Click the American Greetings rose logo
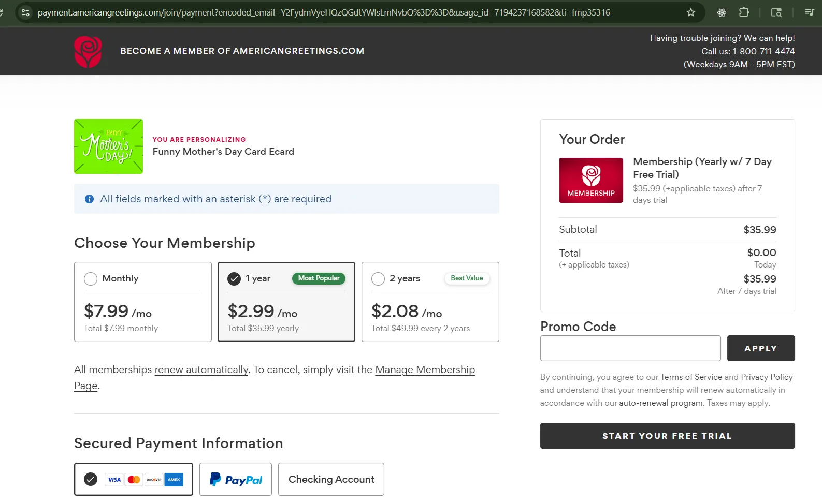The height and width of the screenshot is (504, 822). pyautogui.click(x=88, y=52)
